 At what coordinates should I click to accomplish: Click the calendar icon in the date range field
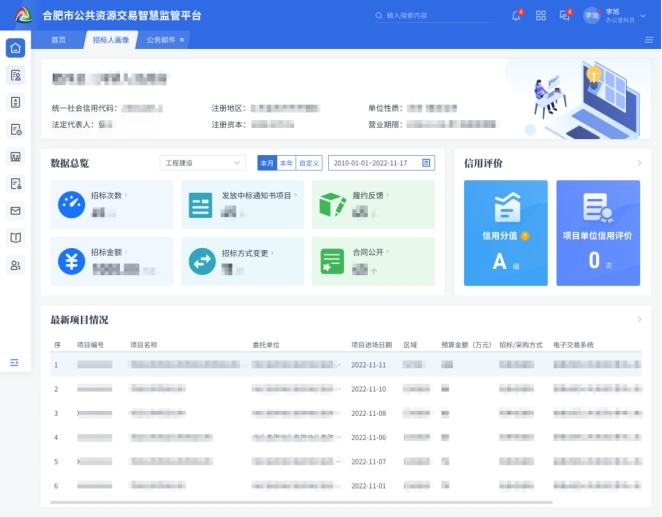(x=427, y=163)
